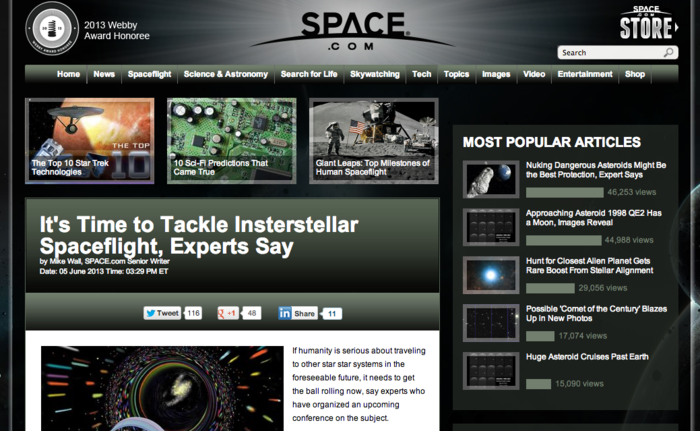The height and width of the screenshot is (431, 700).
Task: Click the bright star alien planet thumbnail
Action: point(491,275)
